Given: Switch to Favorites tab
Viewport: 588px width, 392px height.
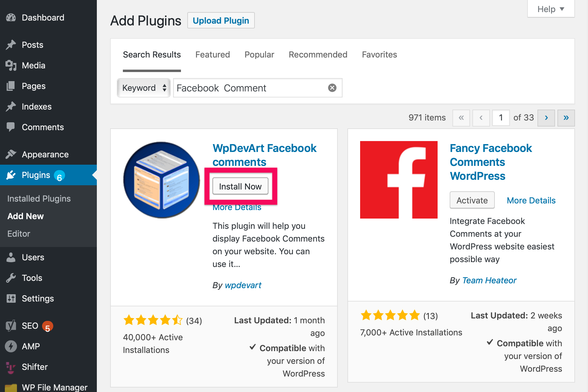Looking at the screenshot, I should [379, 54].
